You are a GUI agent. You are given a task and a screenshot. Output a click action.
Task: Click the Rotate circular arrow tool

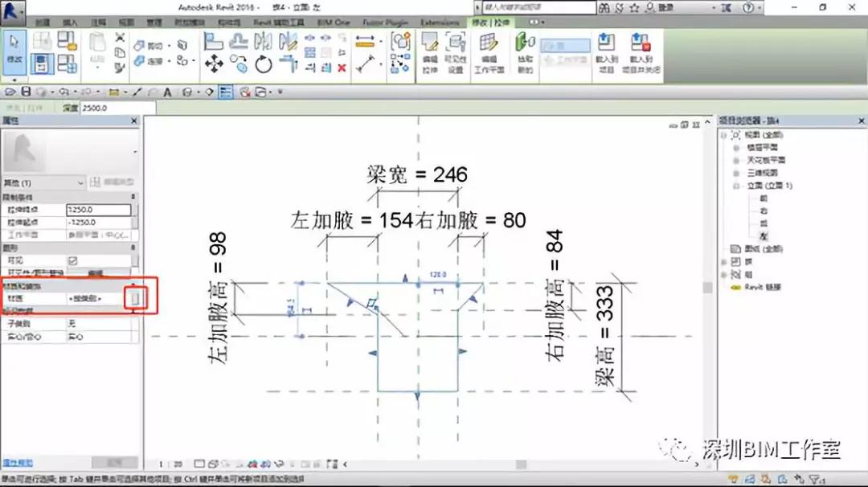pyautogui.click(x=264, y=65)
